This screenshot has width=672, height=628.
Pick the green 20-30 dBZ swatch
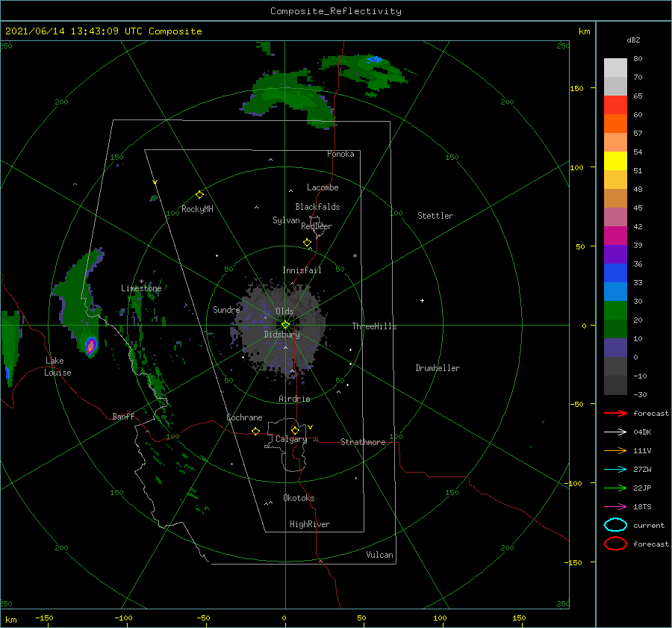(615, 311)
